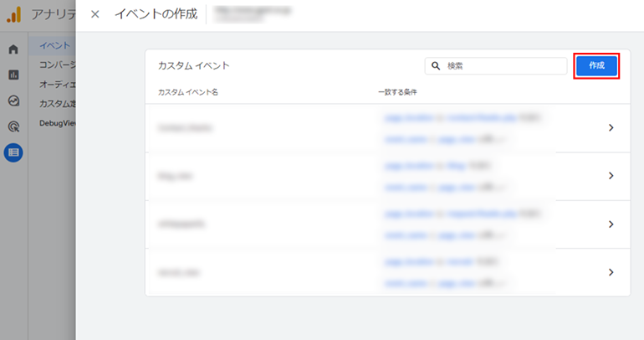Click the Home icon in left sidebar
The height and width of the screenshot is (340, 644).
(x=13, y=49)
